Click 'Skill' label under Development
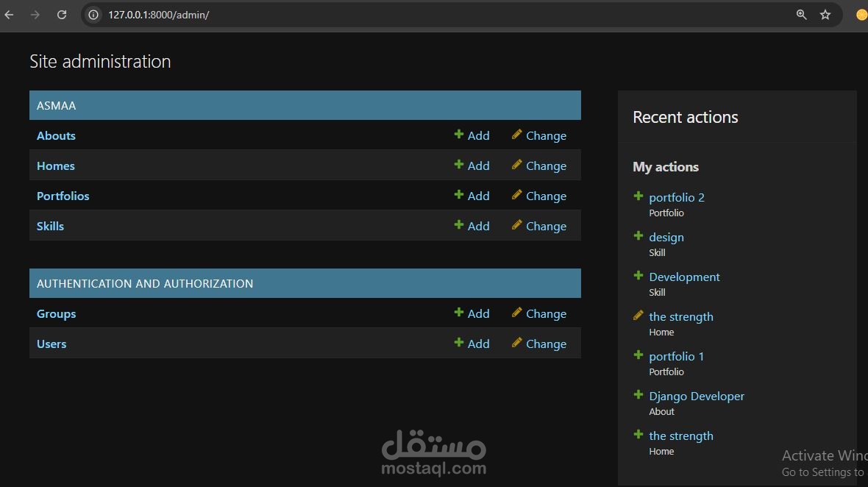Screen dimensions: 868x487 click(x=657, y=293)
